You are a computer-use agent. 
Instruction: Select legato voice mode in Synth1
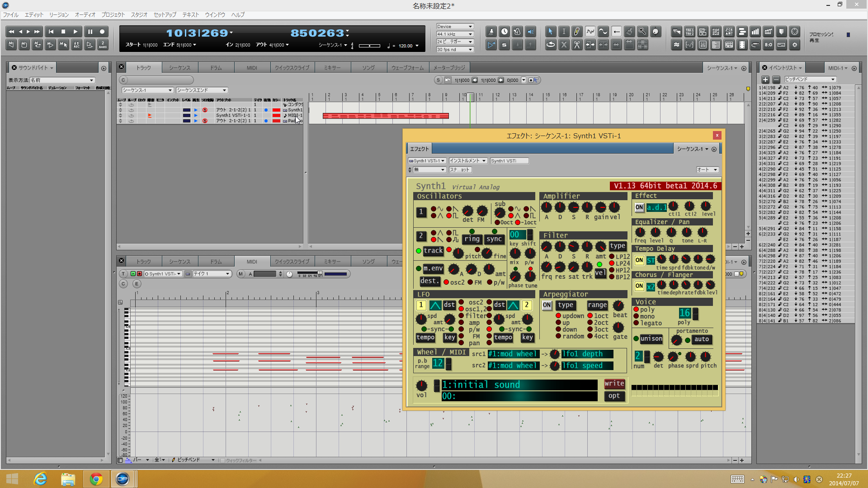pyautogui.click(x=647, y=323)
